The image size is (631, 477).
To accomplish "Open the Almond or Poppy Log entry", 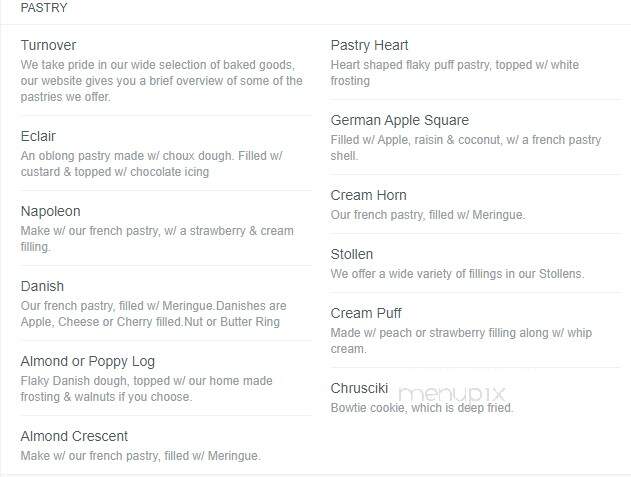I will (88, 361).
